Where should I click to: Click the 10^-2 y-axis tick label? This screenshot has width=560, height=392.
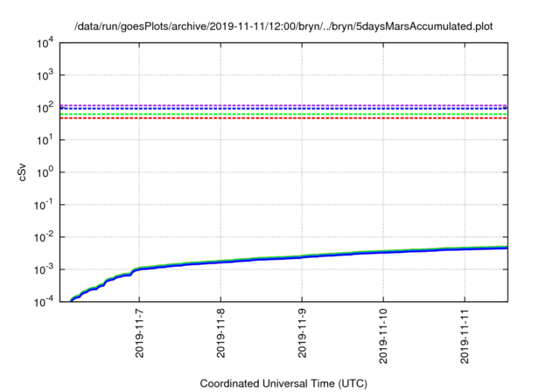[x=44, y=237]
